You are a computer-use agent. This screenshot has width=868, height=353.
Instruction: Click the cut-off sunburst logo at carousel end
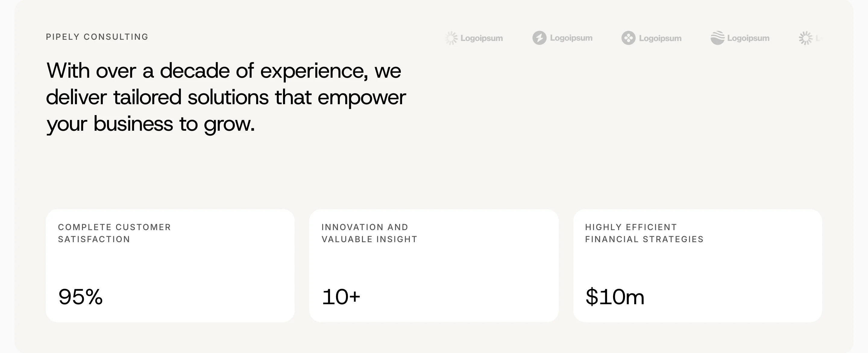point(806,38)
